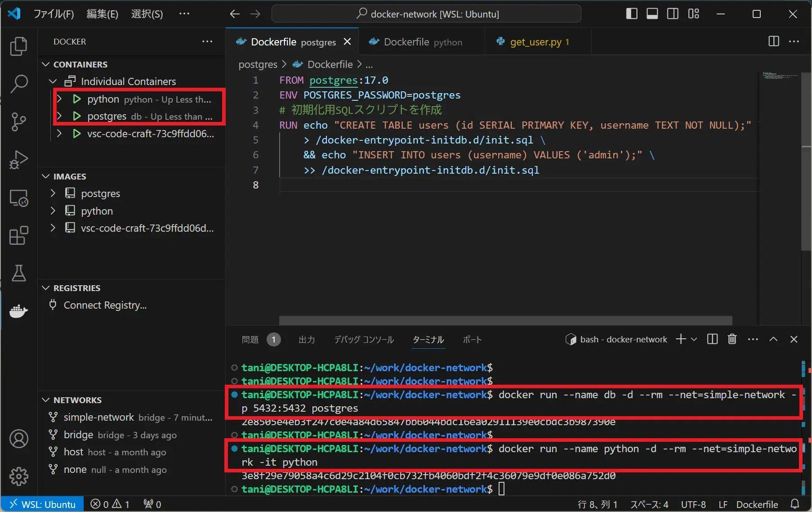
Task: Click the editor horizontal scrollbar
Action: 505,320
